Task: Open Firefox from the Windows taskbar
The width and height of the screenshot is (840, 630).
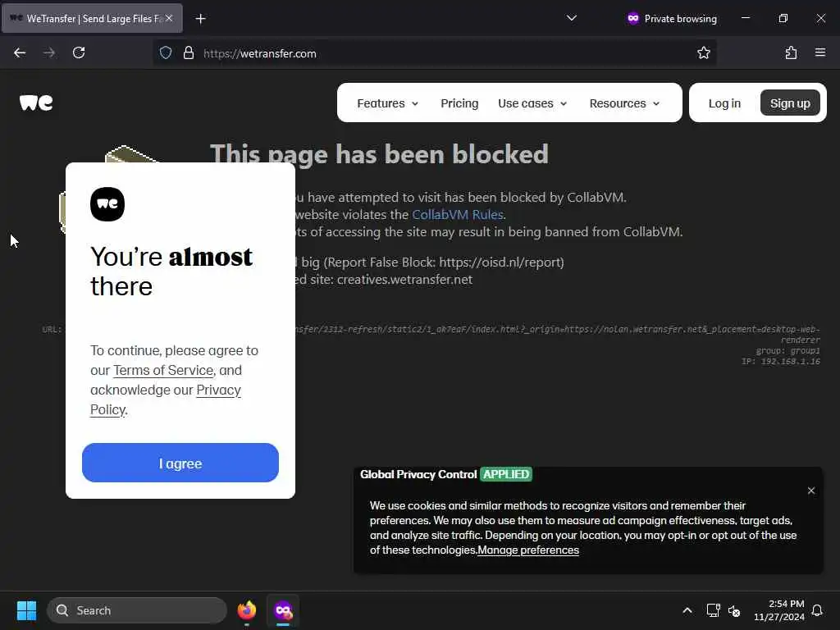Action: (x=246, y=610)
